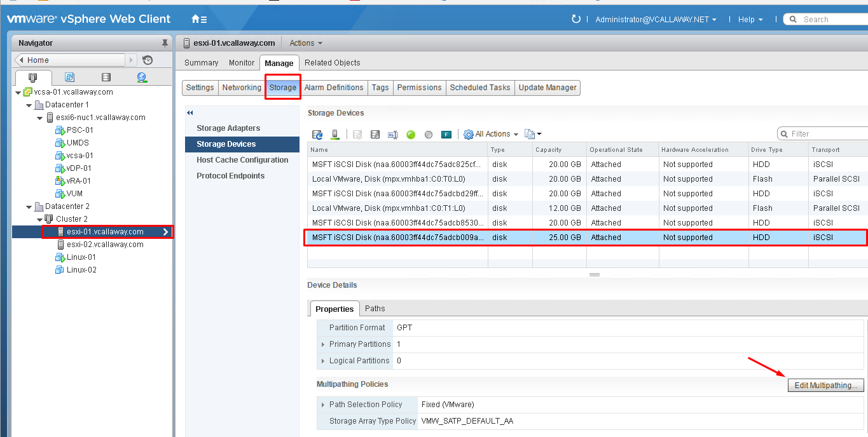Collapse the Cluster 2 tree node
The width and height of the screenshot is (868, 437).
(x=40, y=219)
